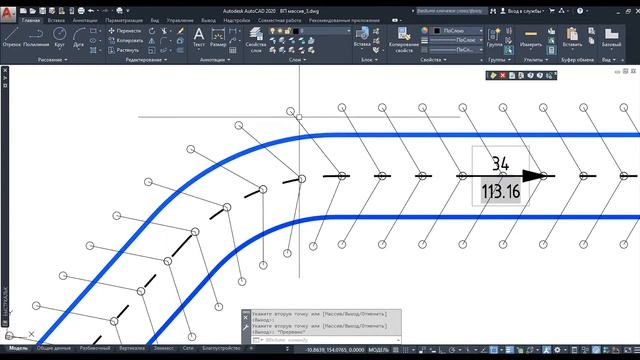Viewport: 640px width, 360px height.
Task: Click Копирование свойств (Match Properties)
Action: [404, 40]
